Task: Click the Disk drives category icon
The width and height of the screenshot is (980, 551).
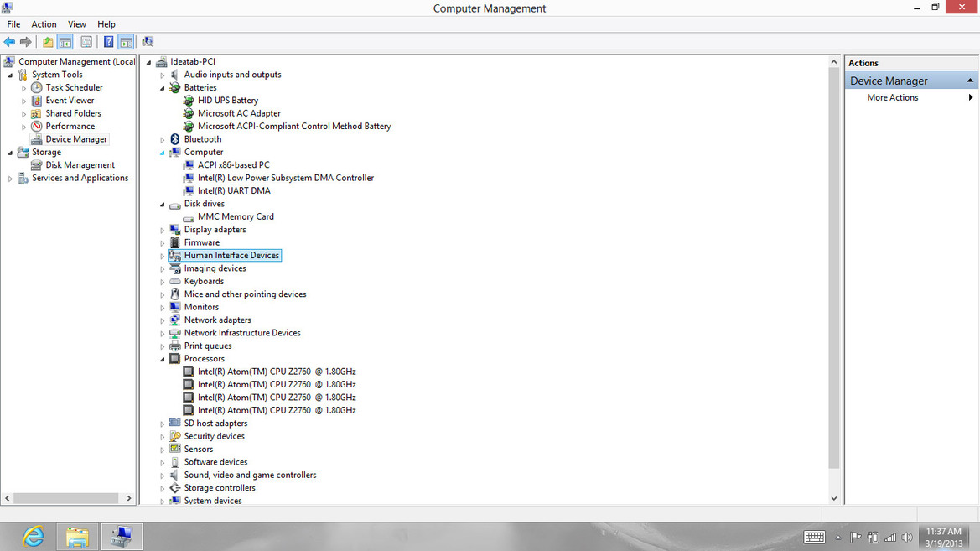Action: 175,205
